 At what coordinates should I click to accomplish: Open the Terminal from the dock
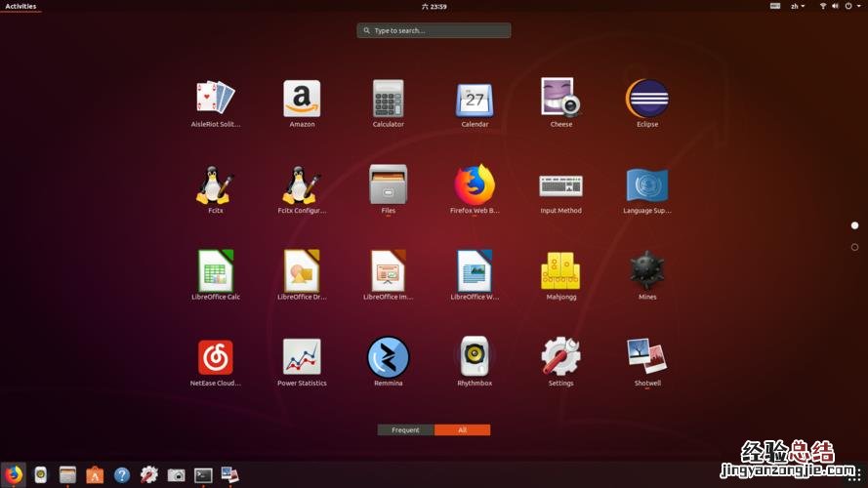[203, 474]
